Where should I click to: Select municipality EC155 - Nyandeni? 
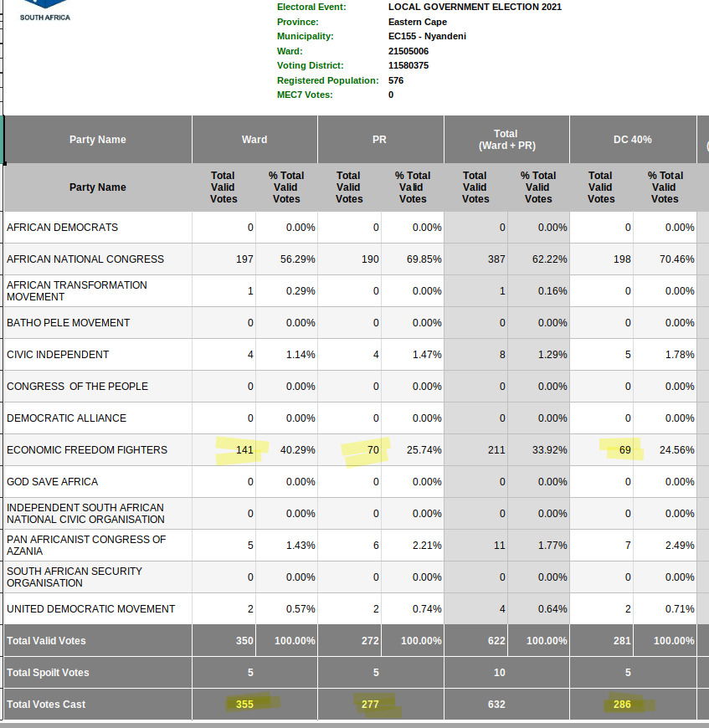pos(427,36)
